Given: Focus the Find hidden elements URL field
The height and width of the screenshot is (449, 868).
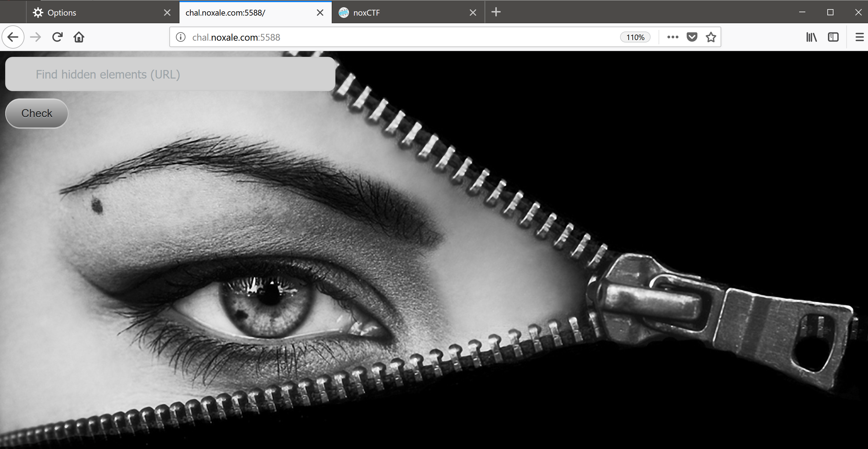Looking at the screenshot, I should point(170,74).
